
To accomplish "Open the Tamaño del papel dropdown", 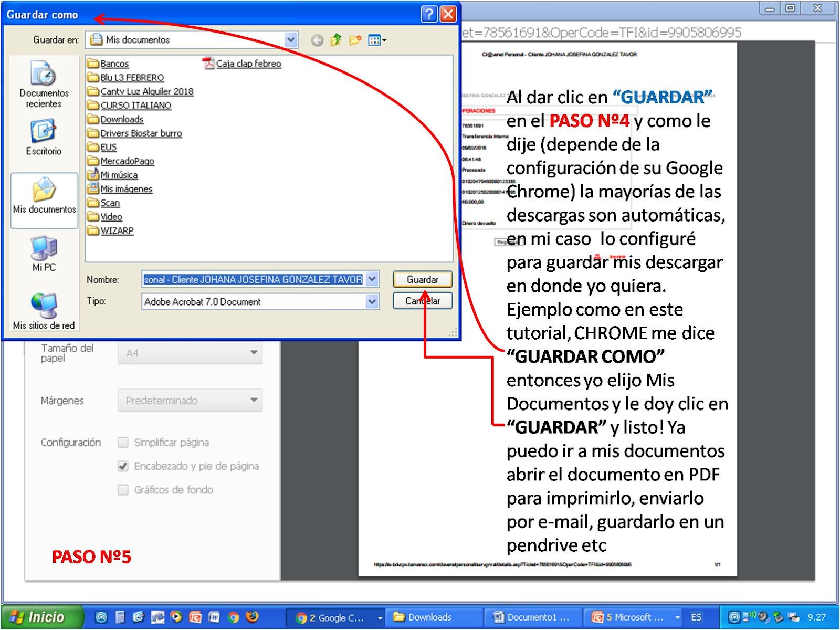I will click(x=254, y=352).
